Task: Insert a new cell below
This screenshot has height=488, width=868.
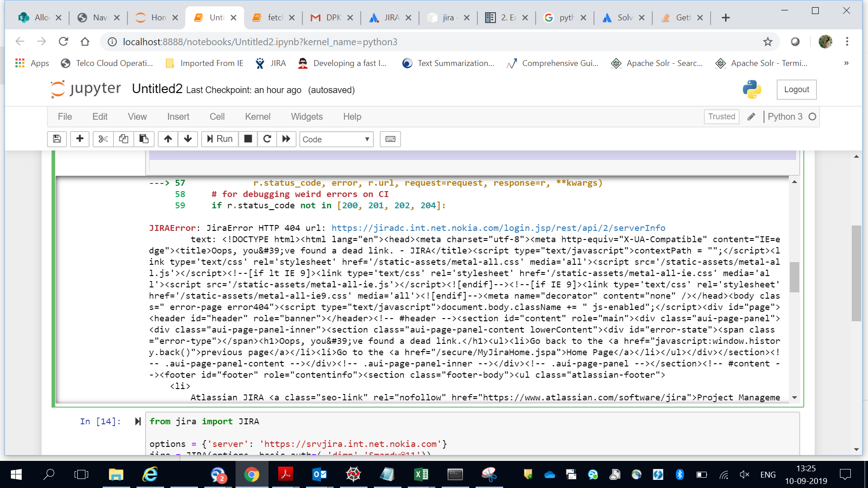Action: click(80, 139)
